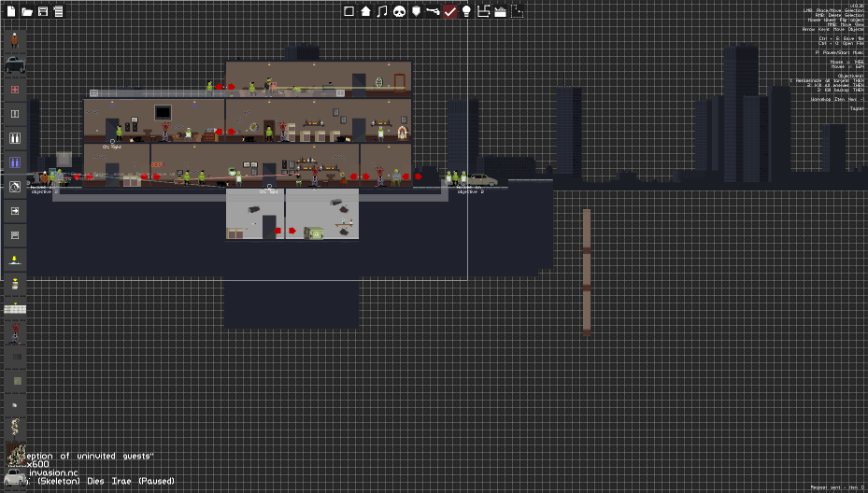
Task: Pick the blue elevator palette item
Action: 15,162
